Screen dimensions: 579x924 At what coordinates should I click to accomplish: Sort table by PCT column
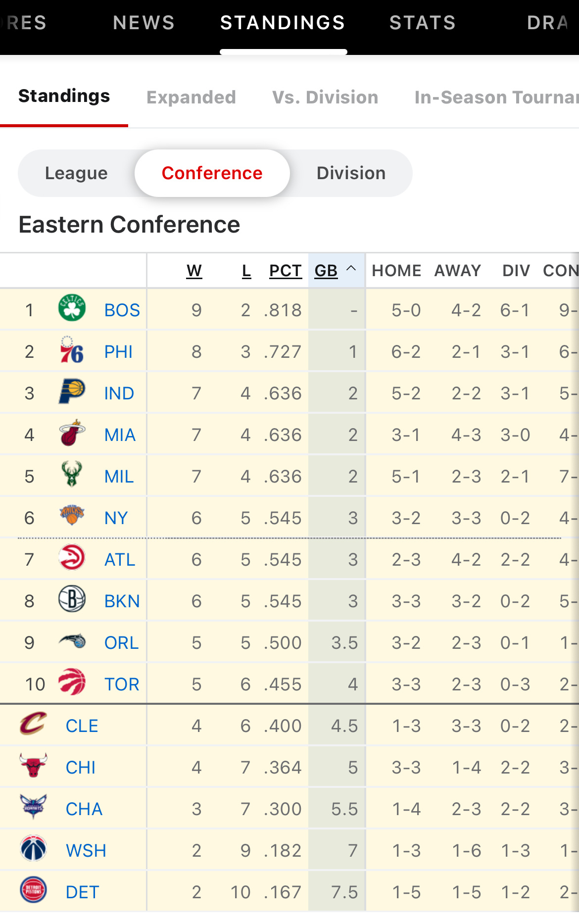[286, 271]
